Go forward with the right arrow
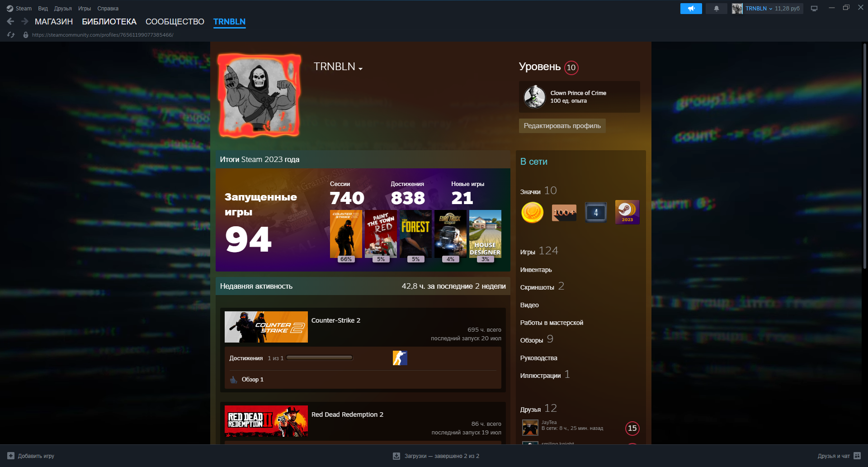The width and height of the screenshot is (868, 467). click(x=25, y=21)
